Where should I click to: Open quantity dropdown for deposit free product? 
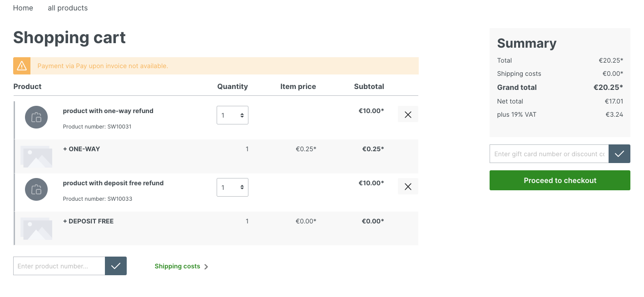click(x=233, y=188)
